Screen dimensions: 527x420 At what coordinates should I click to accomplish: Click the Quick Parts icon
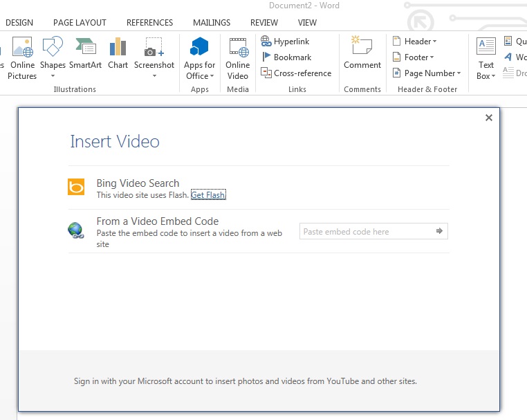coord(508,41)
